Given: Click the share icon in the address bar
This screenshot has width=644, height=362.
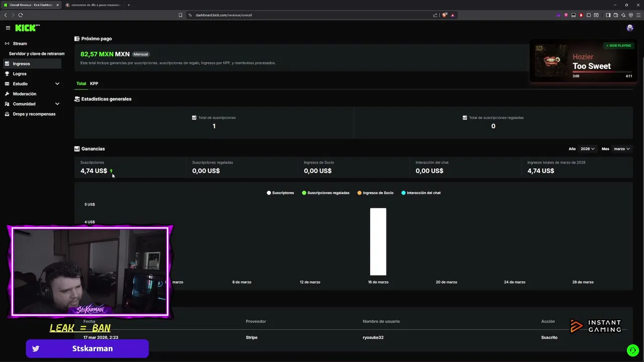Looking at the screenshot, I should point(435,15).
